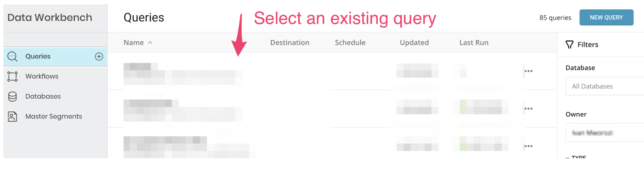Image resolution: width=644 pixels, height=171 pixels.
Task: Click the NEW QUERY button
Action: point(606,17)
